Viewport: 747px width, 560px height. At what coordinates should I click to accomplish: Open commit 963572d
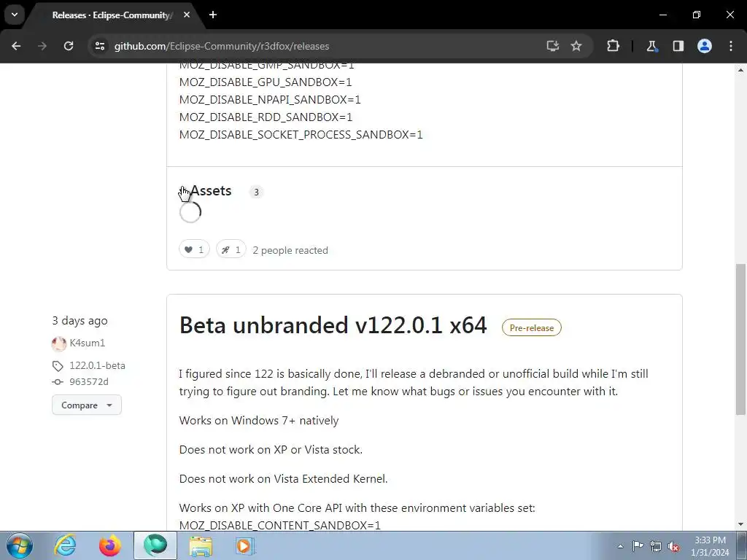pos(88,382)
